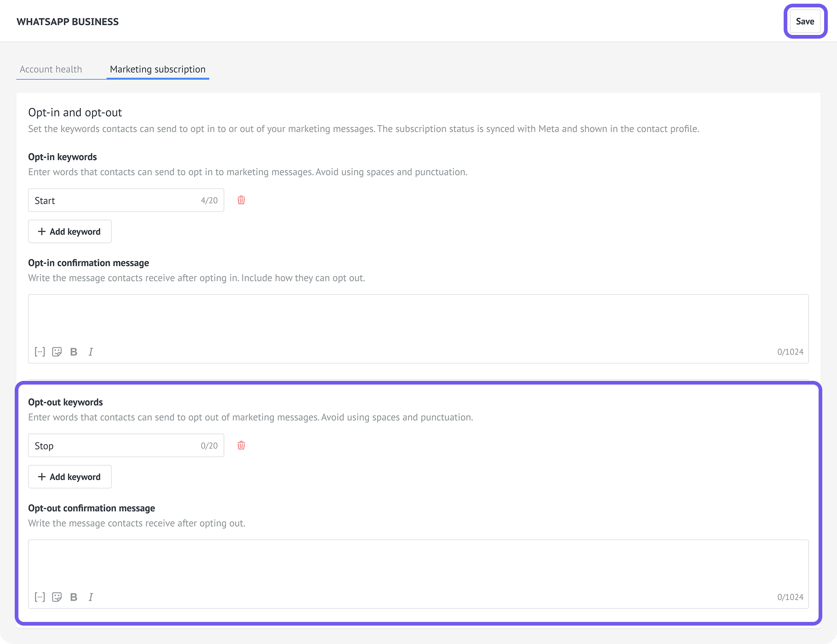Click the Start opt-in keyword field
Viewport: 837px width, 644px height.
click(x=126, y=200)
